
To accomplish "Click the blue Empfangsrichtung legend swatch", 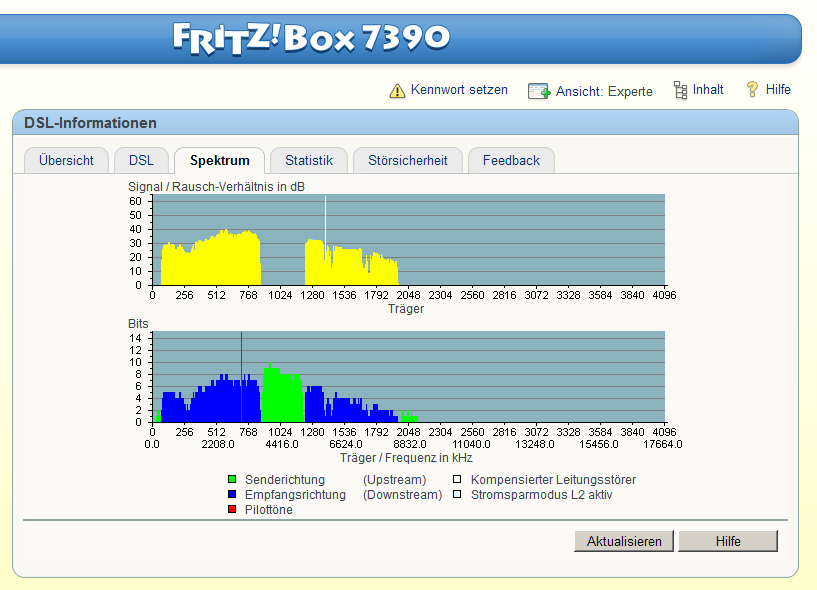I will pyautogui.click(x=232, y=494).
